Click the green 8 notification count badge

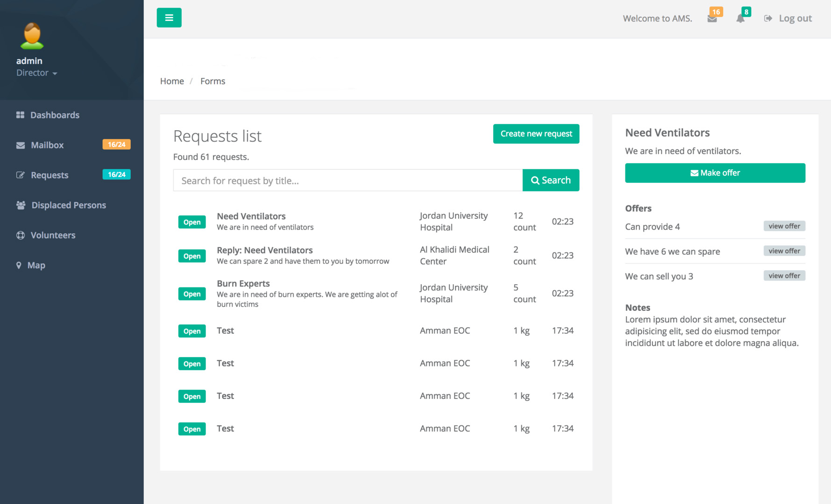[x=746, y=12]
